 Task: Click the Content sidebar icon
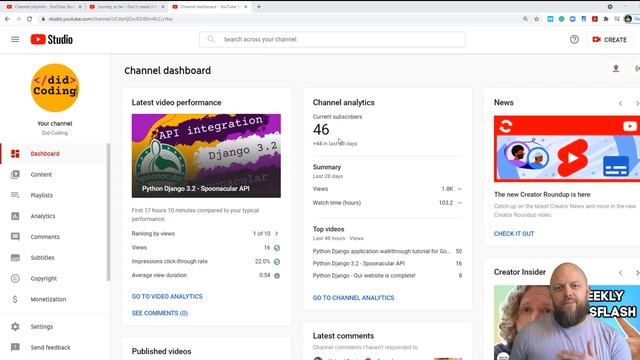click(x=15, y=174)
